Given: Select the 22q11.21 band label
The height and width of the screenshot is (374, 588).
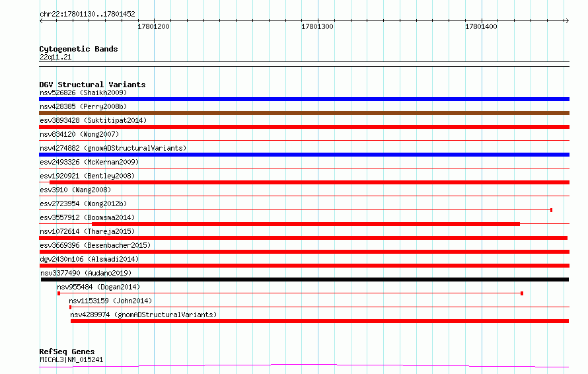Looking at the screenshot, I should pyautogui.click(x=55, y=57).
